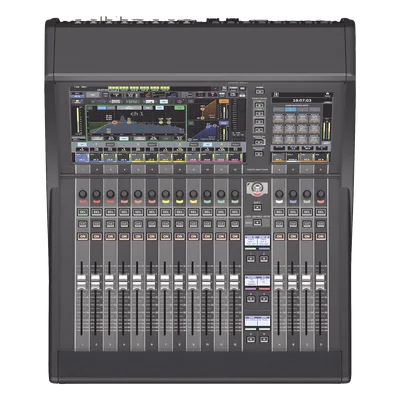Touch the encoder knob on strip 12
The width and height of the screenshot is (400, 400).
pos(235,194)
